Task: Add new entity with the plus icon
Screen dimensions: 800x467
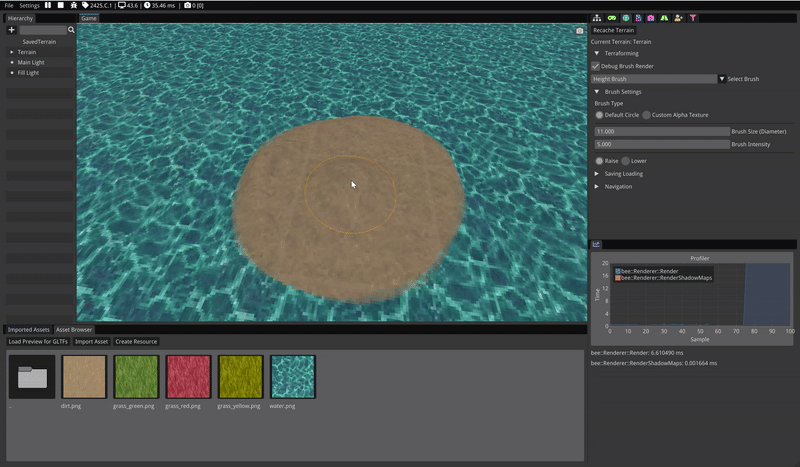Action: [x=12, y=30]
